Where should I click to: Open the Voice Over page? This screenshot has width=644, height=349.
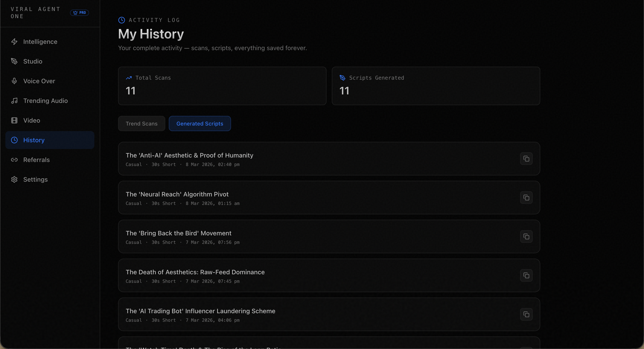(50, 81)
